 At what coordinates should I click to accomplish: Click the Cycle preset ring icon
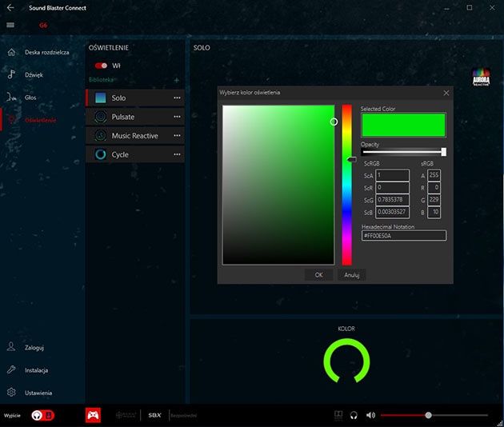coord(101,154)
